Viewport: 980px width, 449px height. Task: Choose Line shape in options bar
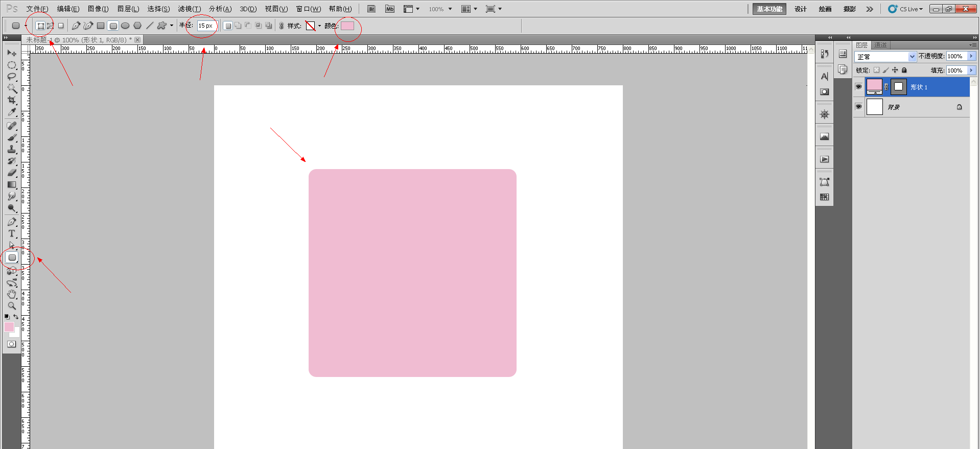click(150, 26)
